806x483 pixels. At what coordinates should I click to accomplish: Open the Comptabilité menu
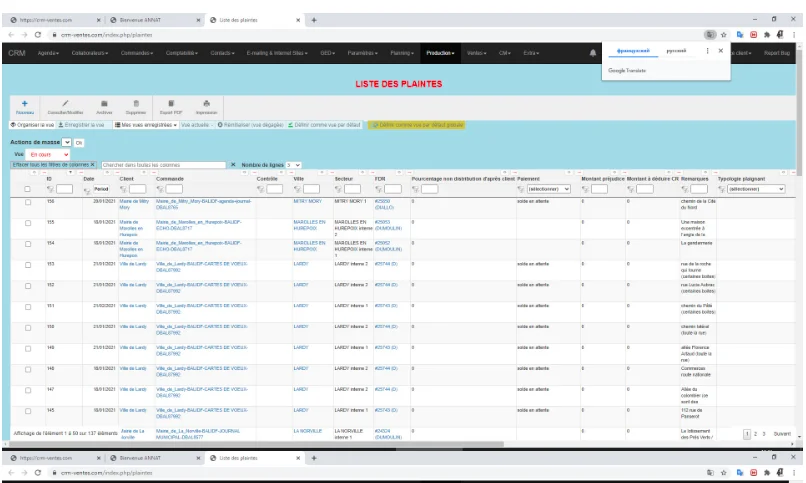(181, 52)
